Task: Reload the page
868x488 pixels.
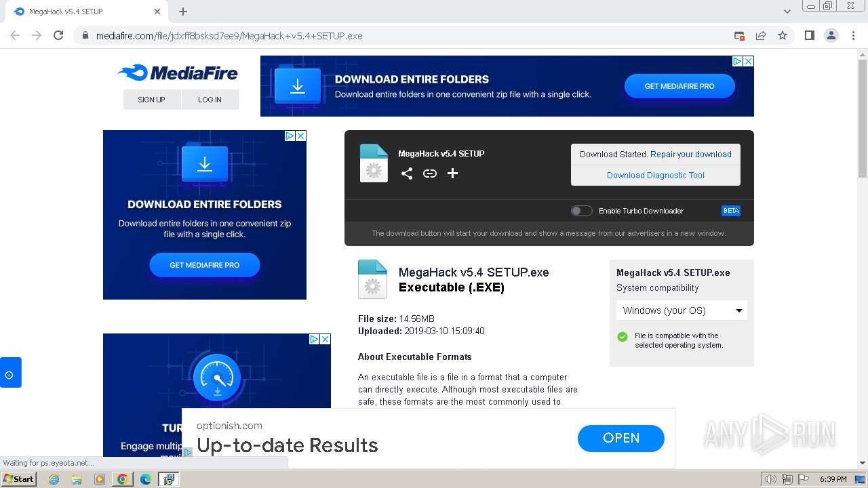Action: 58,35
